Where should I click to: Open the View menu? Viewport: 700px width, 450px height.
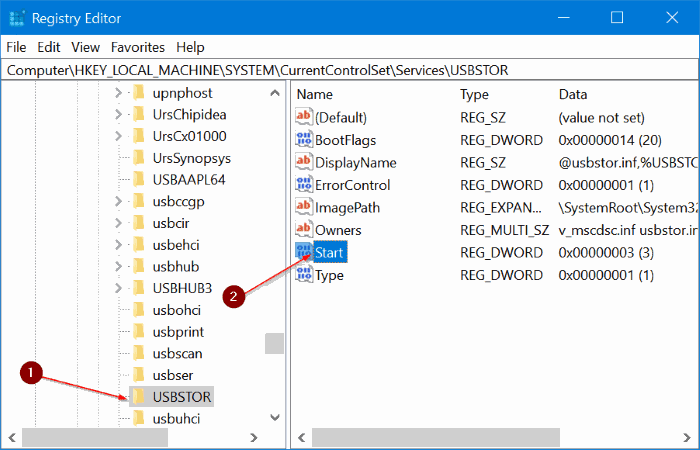85,47
